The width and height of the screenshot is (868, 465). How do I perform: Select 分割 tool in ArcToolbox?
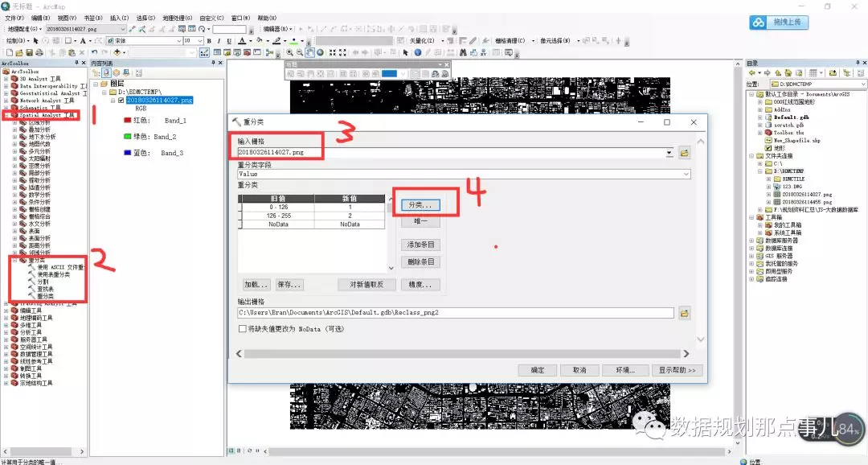[43, 282]
